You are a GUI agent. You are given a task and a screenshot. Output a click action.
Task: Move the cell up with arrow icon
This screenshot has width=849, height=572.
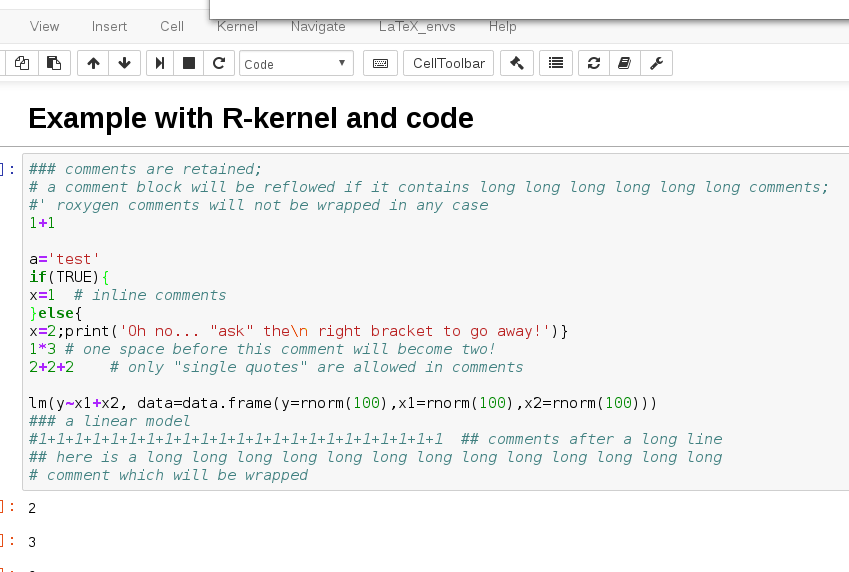click(x=93, y=64)
